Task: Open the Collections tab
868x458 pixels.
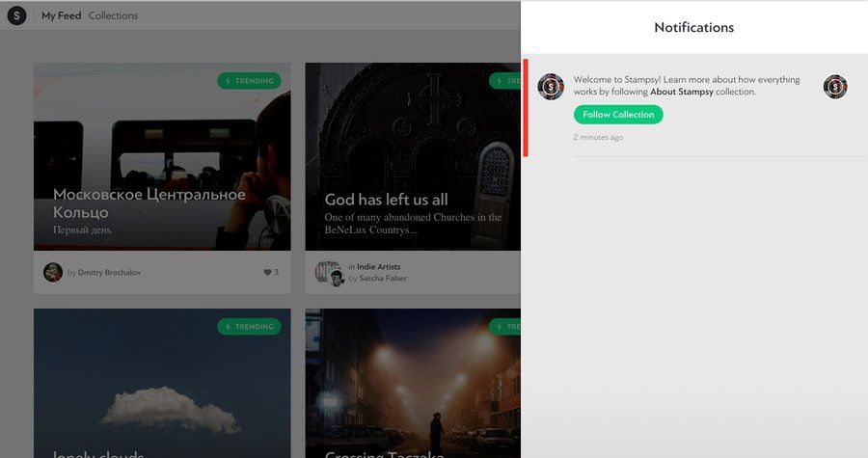Action: pyautogui.click(x=113, y=15)
